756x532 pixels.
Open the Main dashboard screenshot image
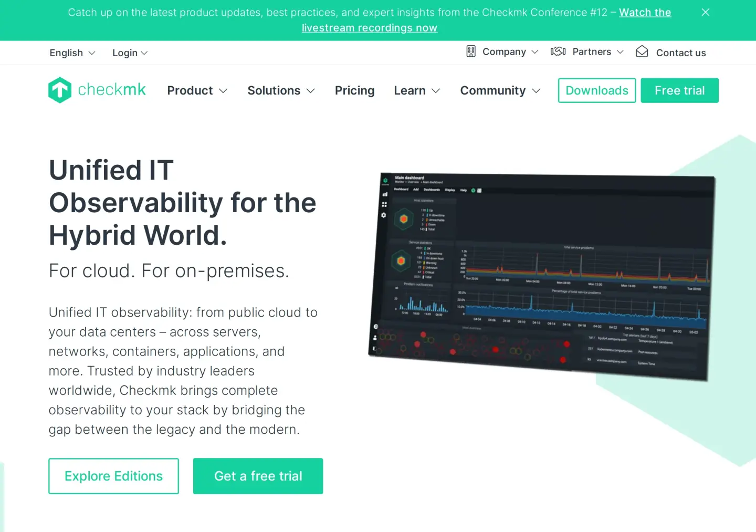[542, 276]
